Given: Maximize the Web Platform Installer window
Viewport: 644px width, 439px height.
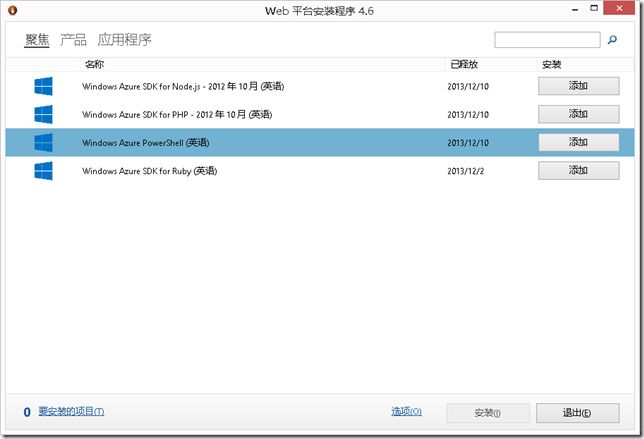Looking at the screenshot, I should 594,8.
